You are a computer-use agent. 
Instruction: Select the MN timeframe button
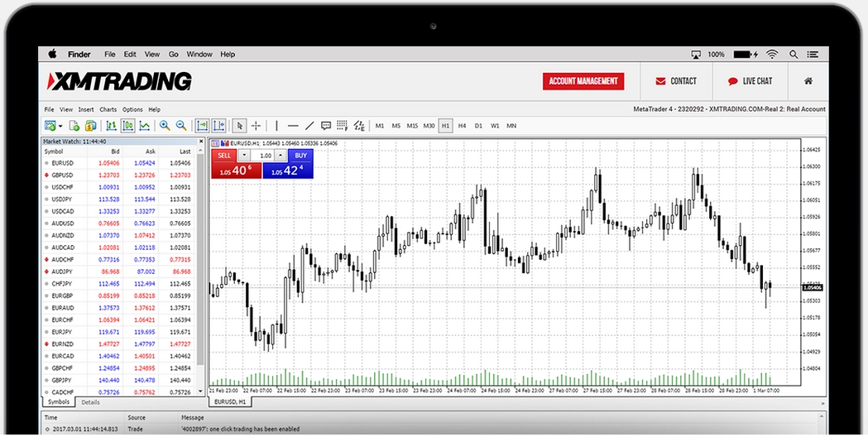click(511, 126)
